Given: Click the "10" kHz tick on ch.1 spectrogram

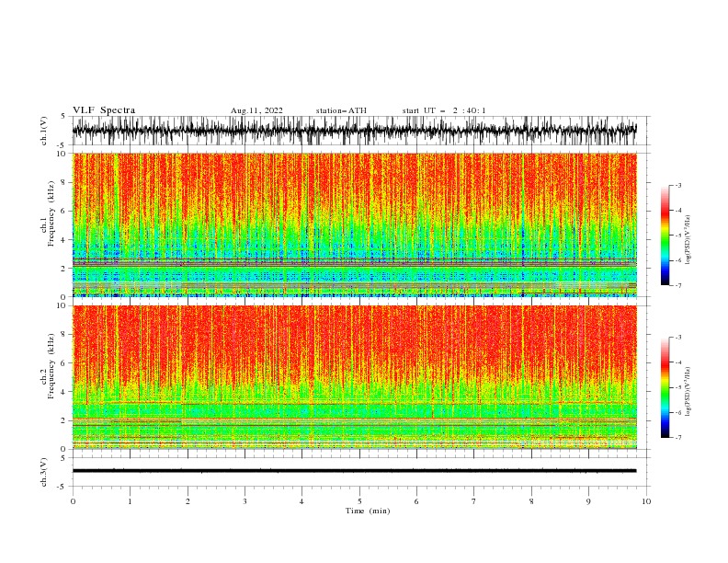Looking at the screenshot, I should (x=63, y=154).
